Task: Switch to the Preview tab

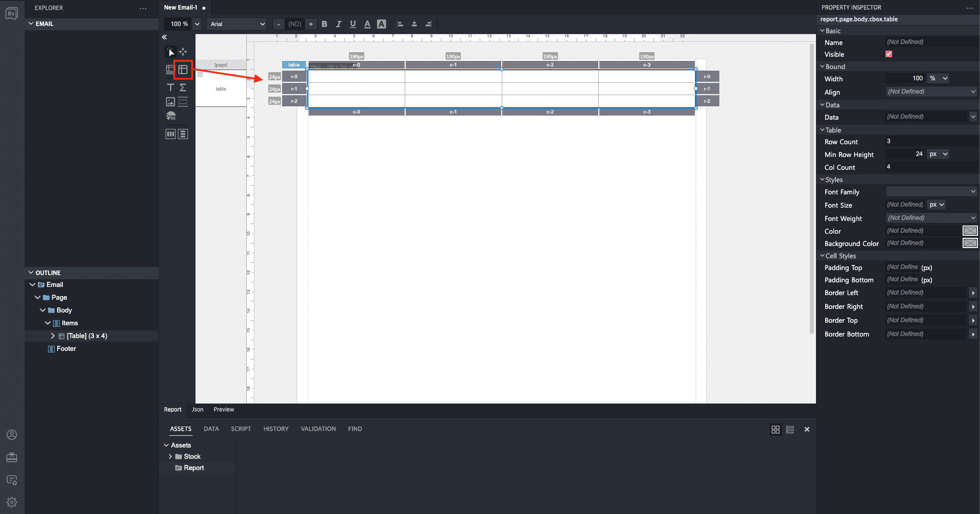Action: (224, 410)
